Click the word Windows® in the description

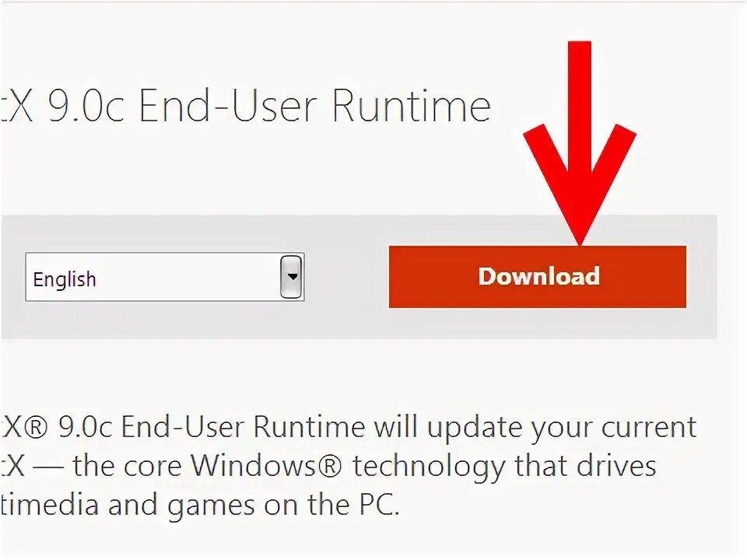pyautogui.click(x=266, y=465)
